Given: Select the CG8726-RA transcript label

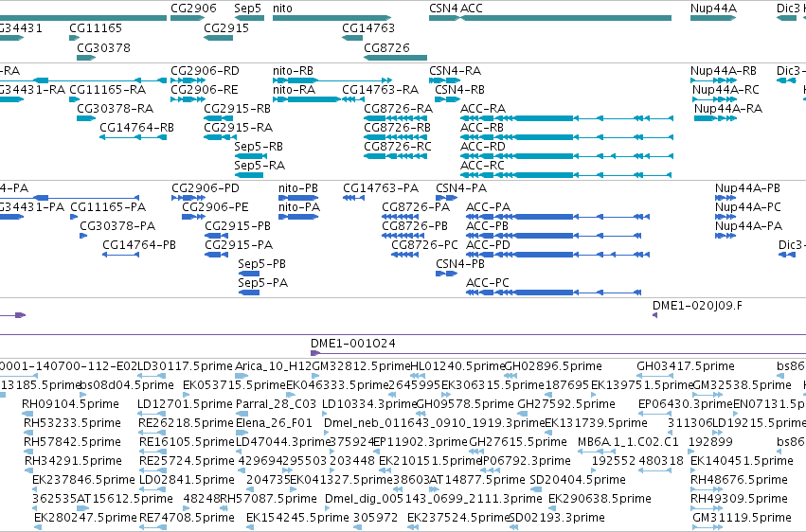Looking at the screenshot, I should point(399,108).
